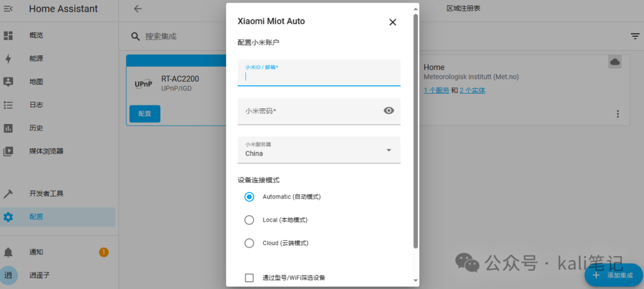Click the cloud icon on Home card
The height and width of the screenshot is (289, 644).
(615, 61)
